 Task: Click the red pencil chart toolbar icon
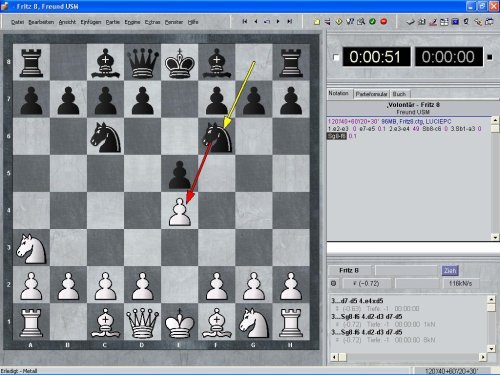click(433, 22)
